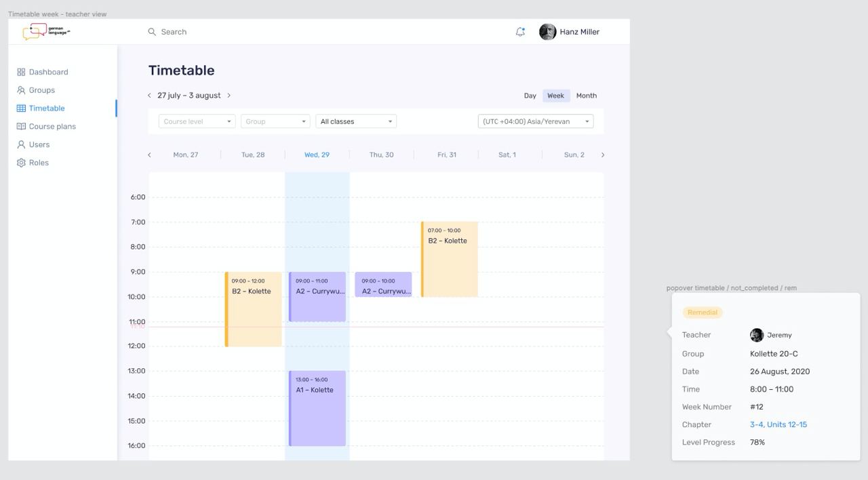Select the Wed, 29 day column header
Screen dimensions: 868x480
(317, 155)
